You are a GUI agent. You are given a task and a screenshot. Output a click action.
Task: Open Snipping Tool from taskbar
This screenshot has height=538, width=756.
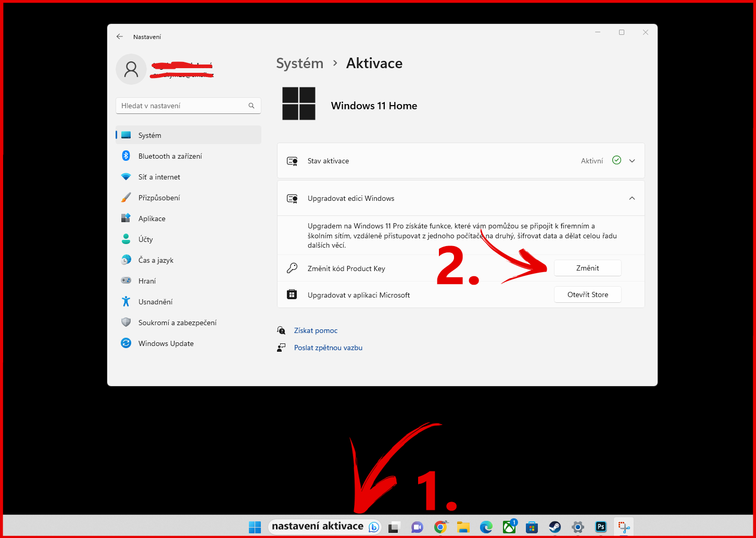624,527
